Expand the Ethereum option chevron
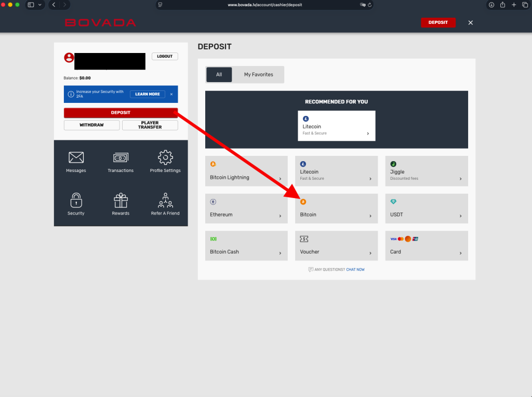The width and height of the screenshot is (532, 397). click(x=280, y=216)
